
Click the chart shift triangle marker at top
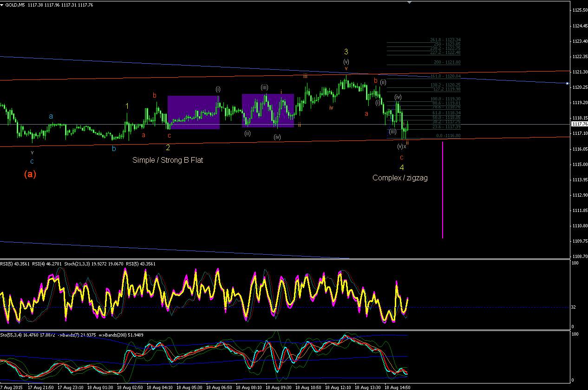pyautogui.click(x=409, y=2)
